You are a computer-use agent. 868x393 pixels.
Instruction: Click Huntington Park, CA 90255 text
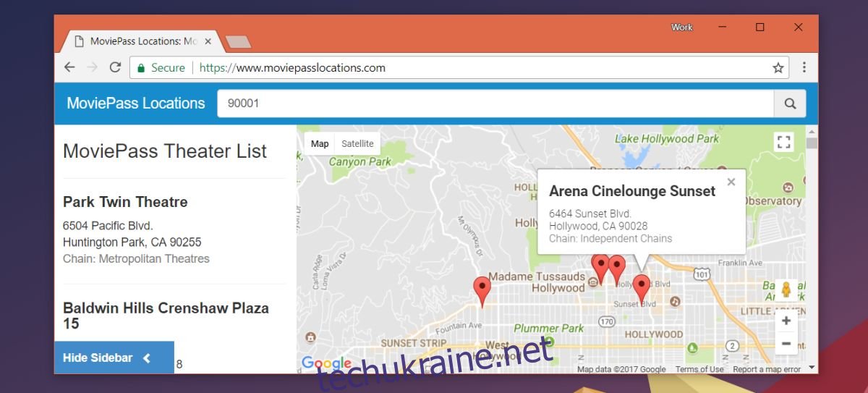pos(132,242)
